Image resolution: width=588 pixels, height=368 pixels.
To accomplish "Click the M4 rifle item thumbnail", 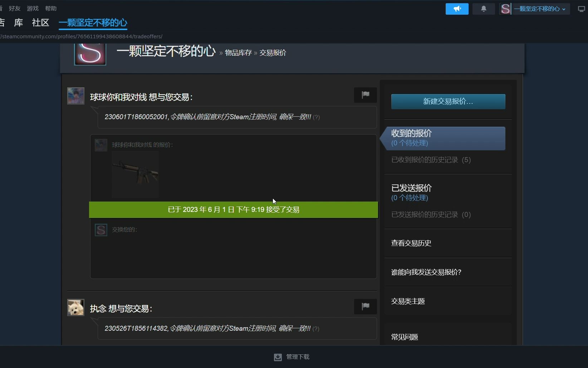I will coord(135,174).
